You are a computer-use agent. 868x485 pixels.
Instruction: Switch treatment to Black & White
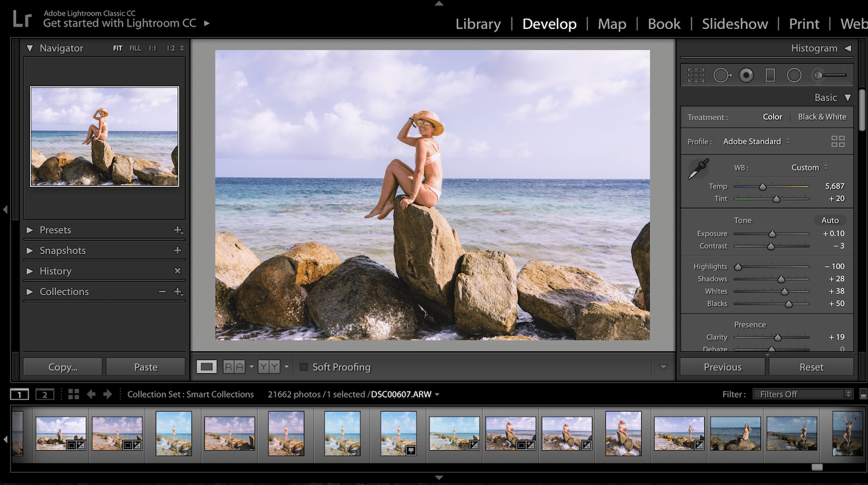click(x=822, y=116)
